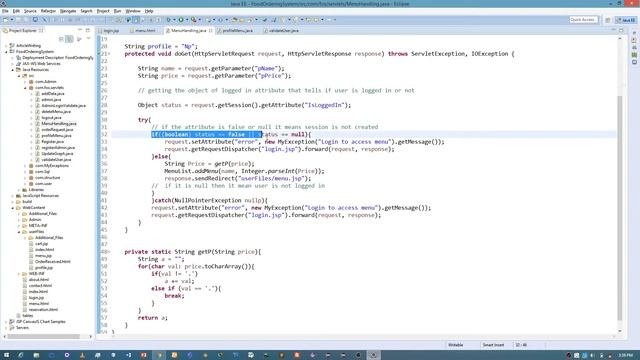Collapse the FoodOrderingSystem project node
This screenshot has width=640, height=360.
(x=6, y=52)
